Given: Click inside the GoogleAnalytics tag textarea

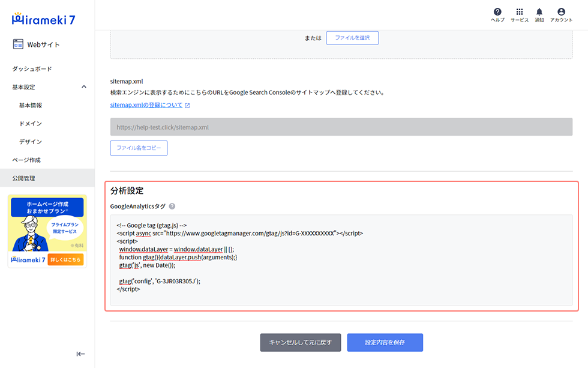Looking at the screenshot, I should [x=341, y=260].
